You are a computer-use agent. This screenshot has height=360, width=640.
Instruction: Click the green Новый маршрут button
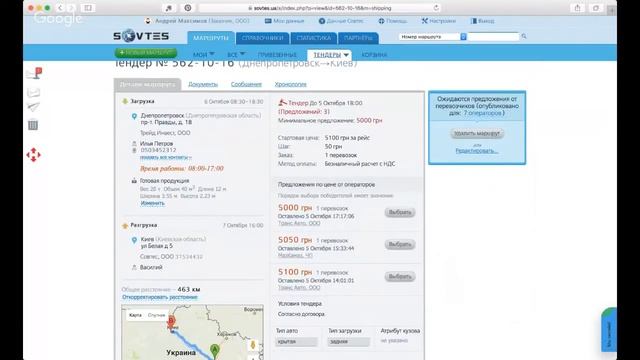[x=146, y=53]
